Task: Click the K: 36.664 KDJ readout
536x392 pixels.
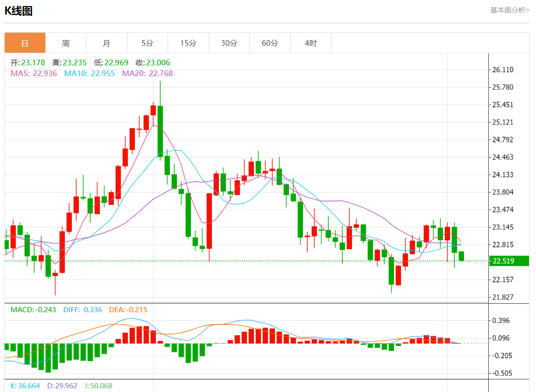Action: tap(25, 386)
